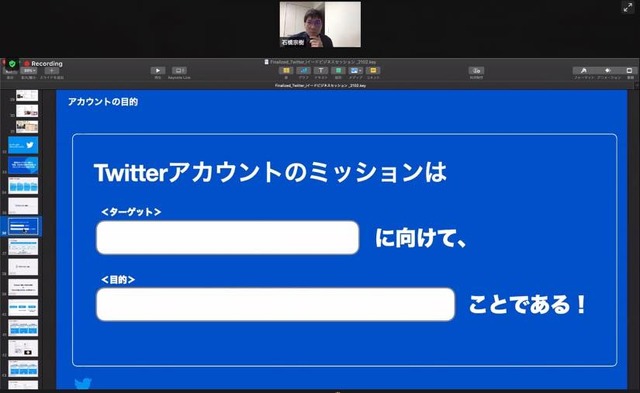Click the Keynote Live toolbar icon
This screenshot has width=640, height=393.
click(x=179, y=71)
